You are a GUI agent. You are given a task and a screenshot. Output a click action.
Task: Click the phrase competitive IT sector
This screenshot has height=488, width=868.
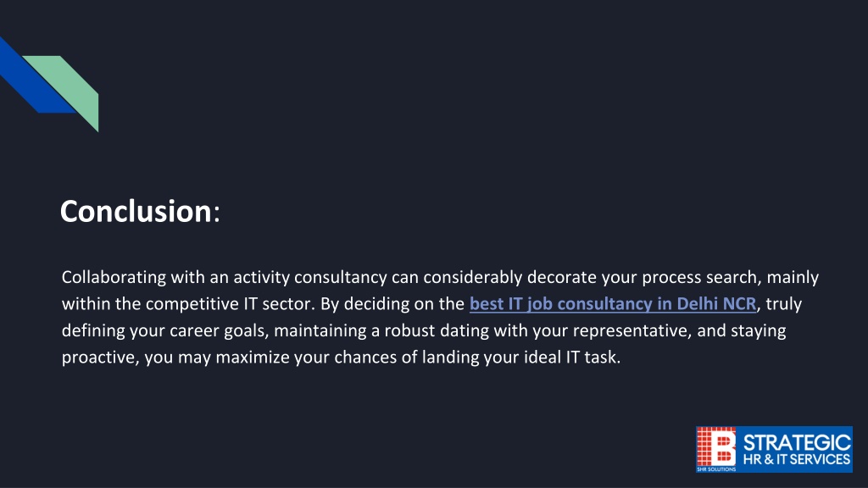coord(231,304)
